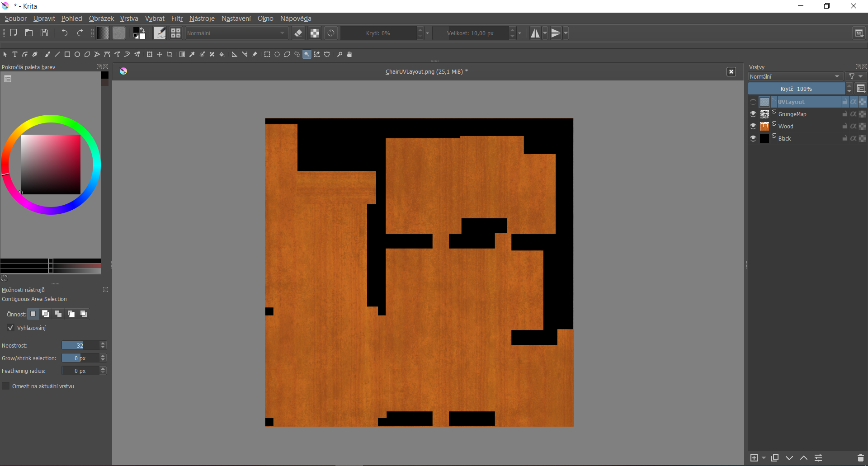Expand dropdown next to brush Krytí
Viewport: 868px width, 466px height.
coord(428,33)
